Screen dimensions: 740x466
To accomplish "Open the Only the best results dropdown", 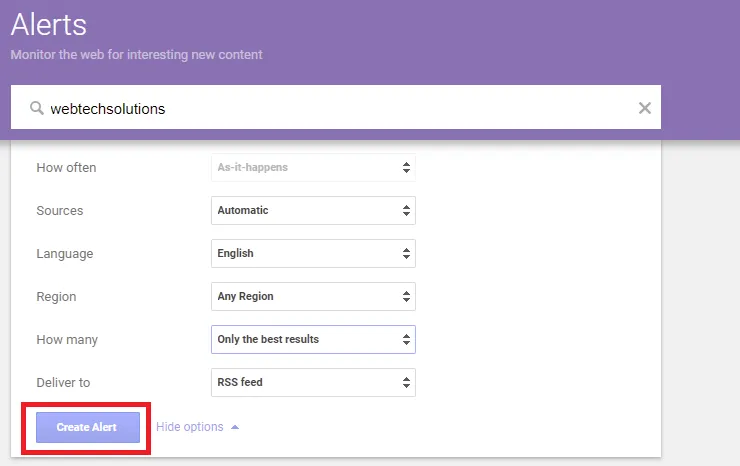I will click(x=313, y=339).
